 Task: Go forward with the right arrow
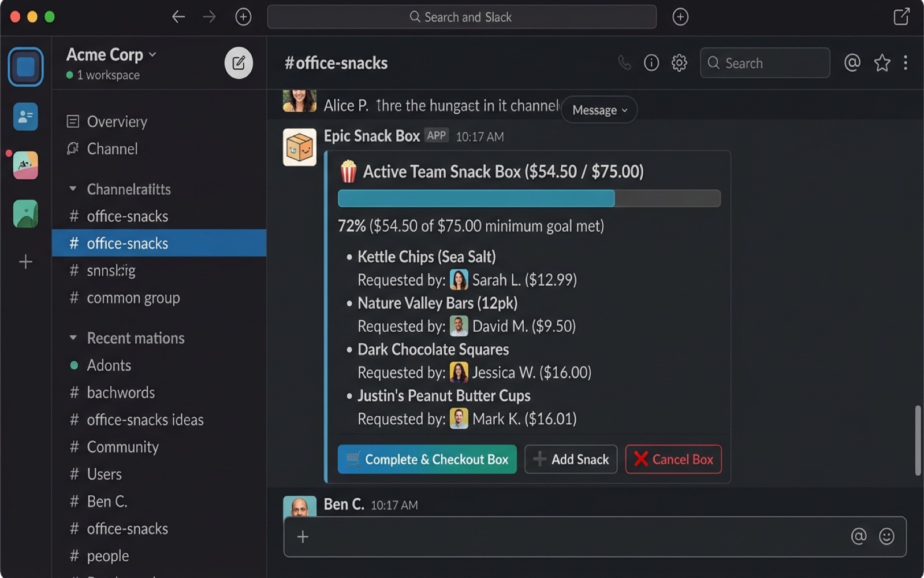(x=209, y=17)
